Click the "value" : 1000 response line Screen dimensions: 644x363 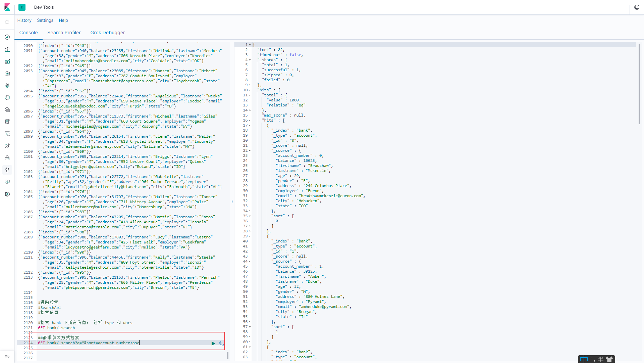[284, 100]
